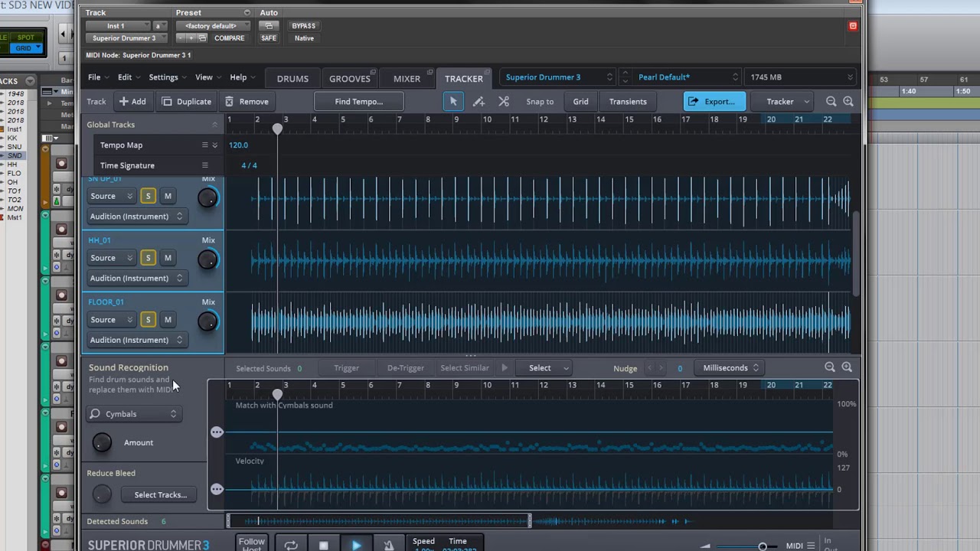The height and width of the screenshot is (551, 980).
Task: Open preset settings copy icon
Action: click(x=202, y=38)
